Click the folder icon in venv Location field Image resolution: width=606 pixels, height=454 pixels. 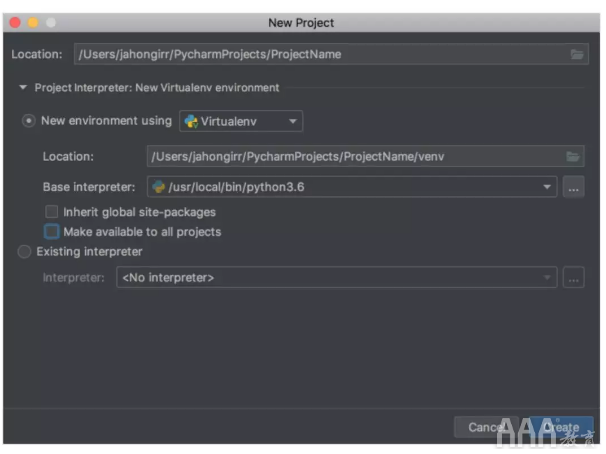pyautogui.click(x=573, y=156)
